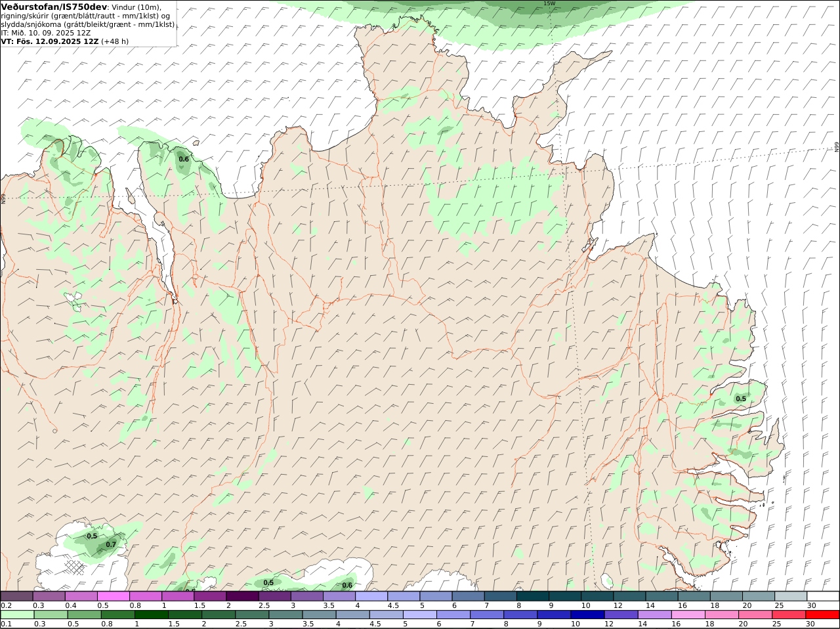This screenshot has width=840, height=629.
Task: Click the initial time line IT: Mið. 10. 09. 2025 12Z
Action: pyautogui.click(x=46, y=32)
